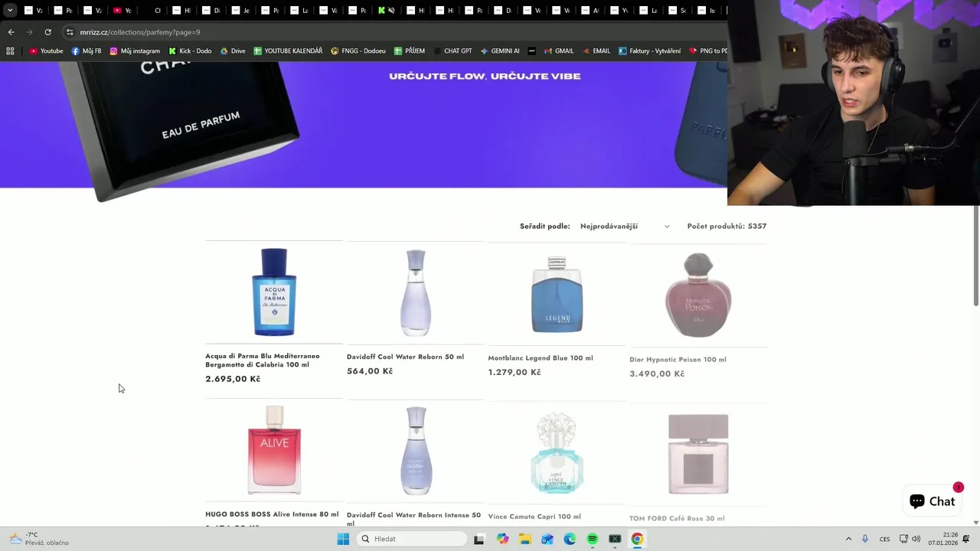Screen dimensions: 980x551
Task: Open the Chrome apps grid shortcut
Action: point(10,51)
